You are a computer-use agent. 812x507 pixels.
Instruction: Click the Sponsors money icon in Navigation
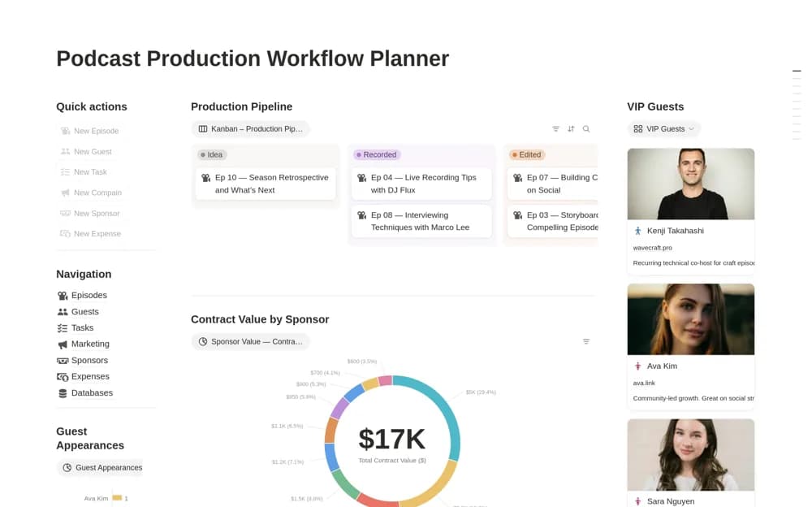coord(63,361)
